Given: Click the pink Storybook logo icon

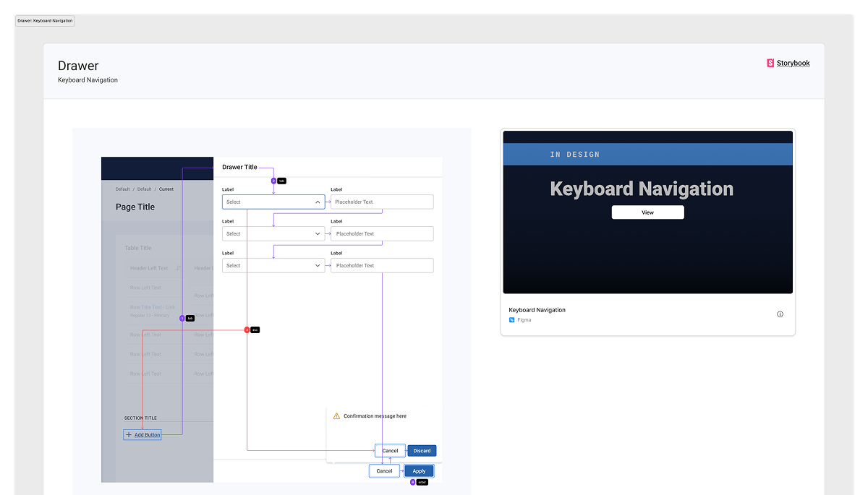Looking at the screenshot, I should coord(770,63).
